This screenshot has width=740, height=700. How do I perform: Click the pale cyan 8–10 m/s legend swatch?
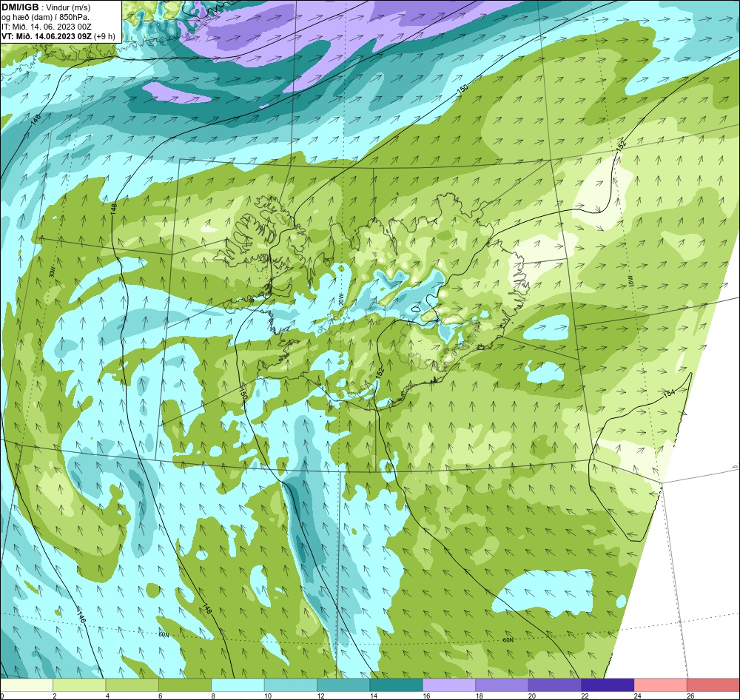238,685
